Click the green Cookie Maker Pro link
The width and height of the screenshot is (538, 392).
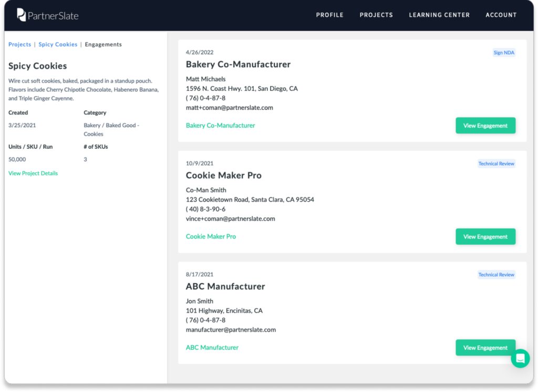tap(211, 236)
